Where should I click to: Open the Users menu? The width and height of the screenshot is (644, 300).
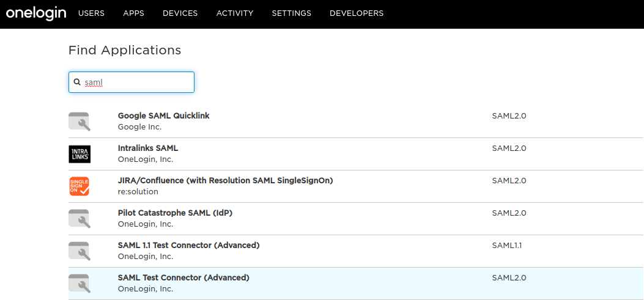tap(91, 13)
